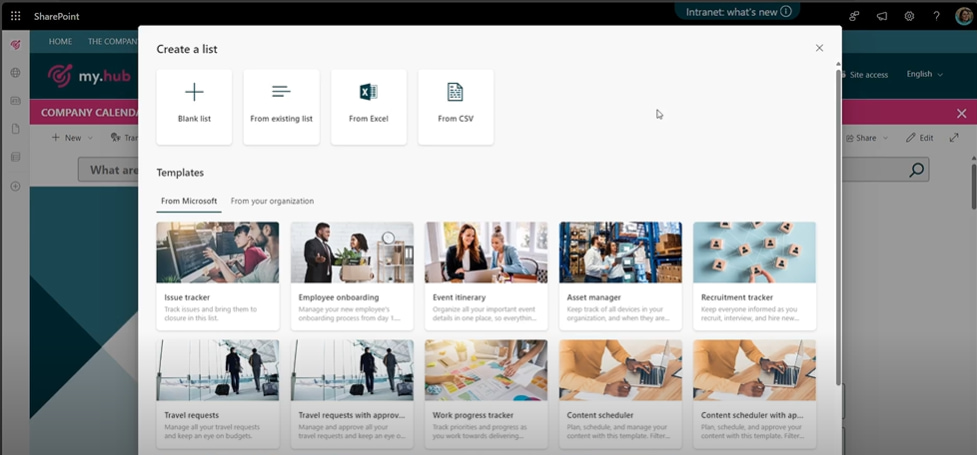Pick the Issue tracker template

(218, 275)
